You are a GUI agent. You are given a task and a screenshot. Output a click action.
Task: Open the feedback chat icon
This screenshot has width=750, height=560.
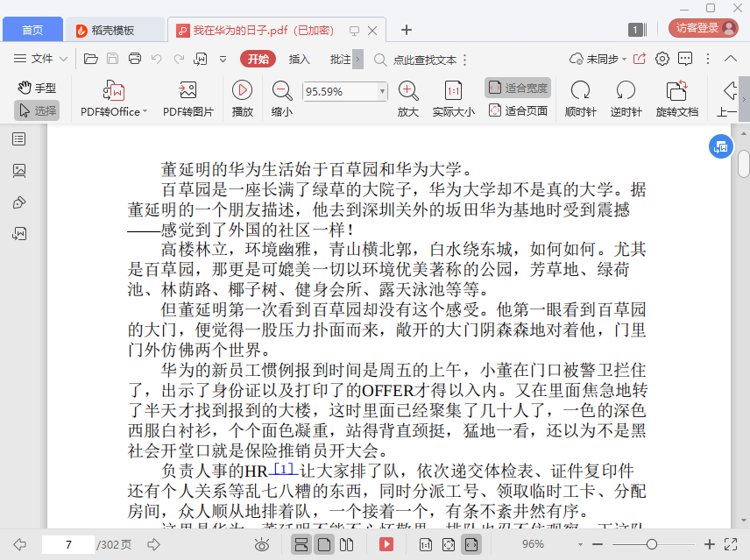click(x=685, y=59)
